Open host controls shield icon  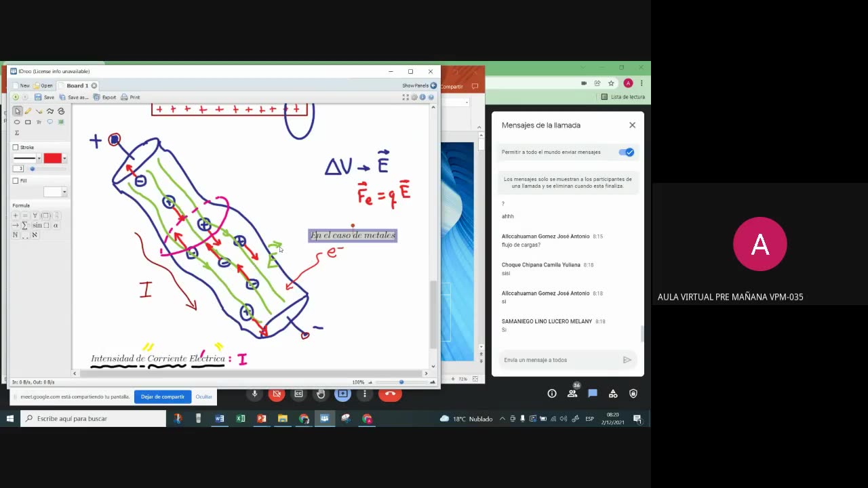click(x=633, y=394)
